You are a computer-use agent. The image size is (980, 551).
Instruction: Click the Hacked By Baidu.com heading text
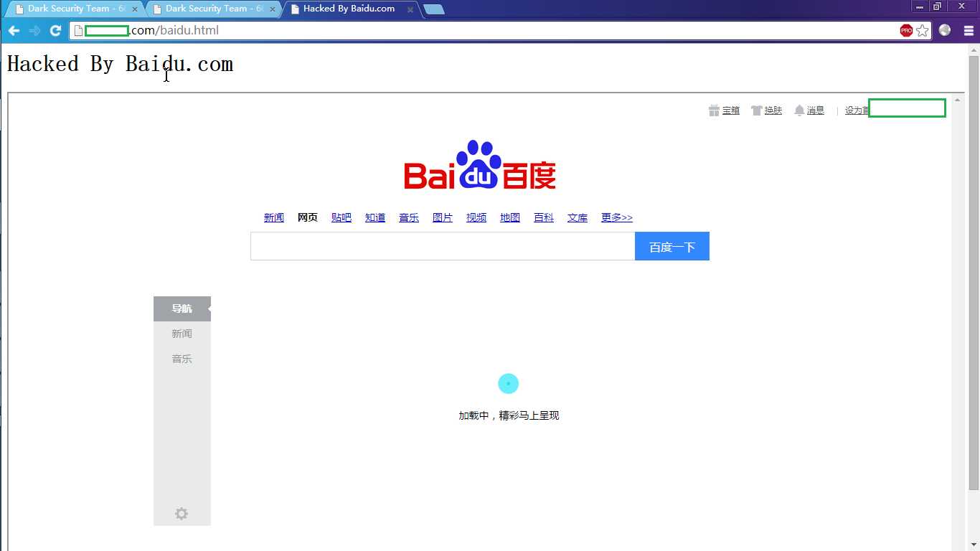point(120,64)
